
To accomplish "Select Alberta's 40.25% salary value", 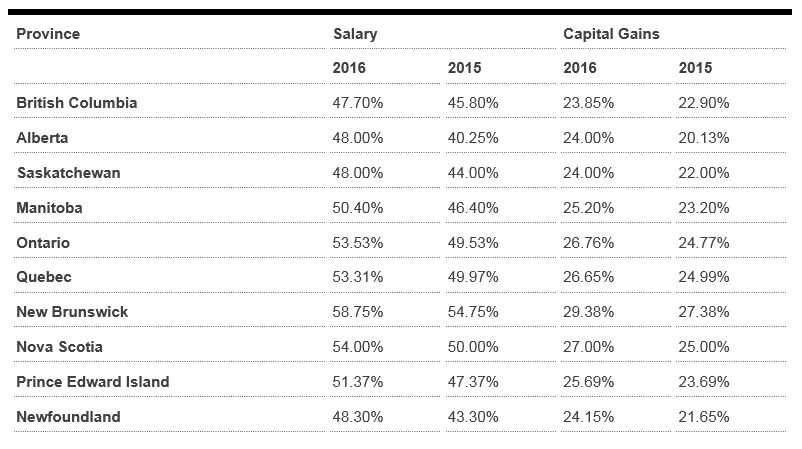I will 473,138.
